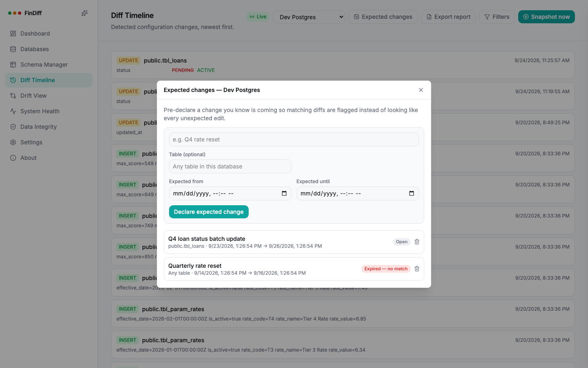
Task: Open the Dashboard page
Action: pos(49,34)
